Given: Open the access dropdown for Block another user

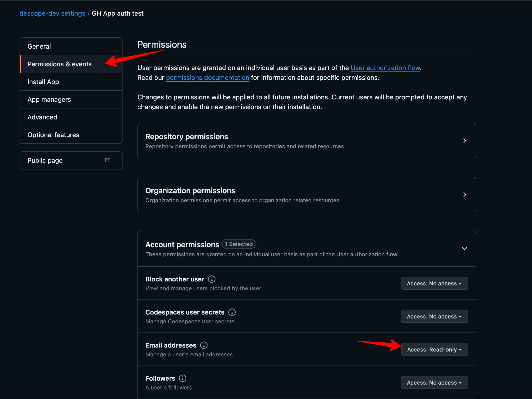Looking at the screenshot, I should pyautogui.click(x=434, y=283).
